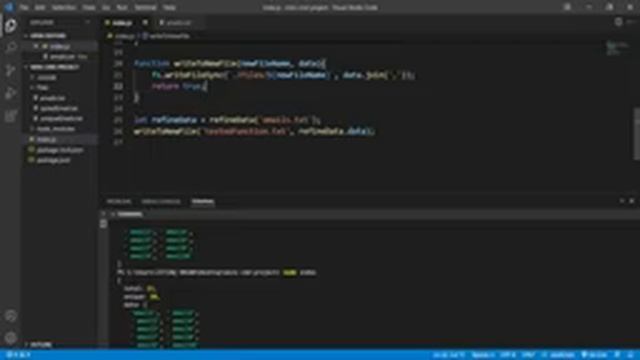Open the Source Control view

[11, 71]
